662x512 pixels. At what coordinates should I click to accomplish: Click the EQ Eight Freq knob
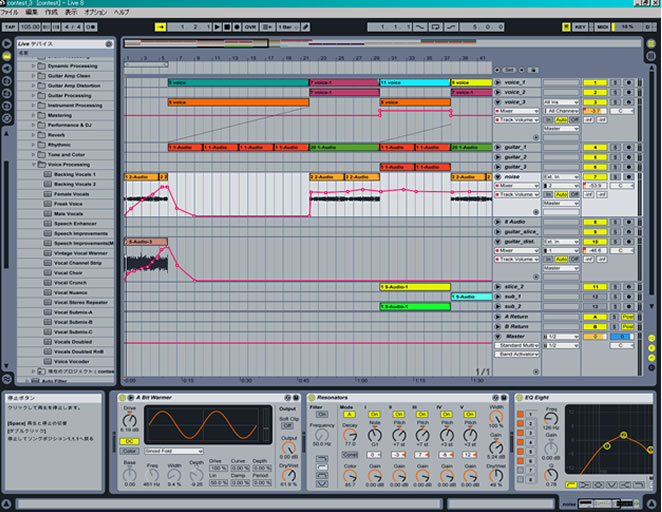coord(551,419)
